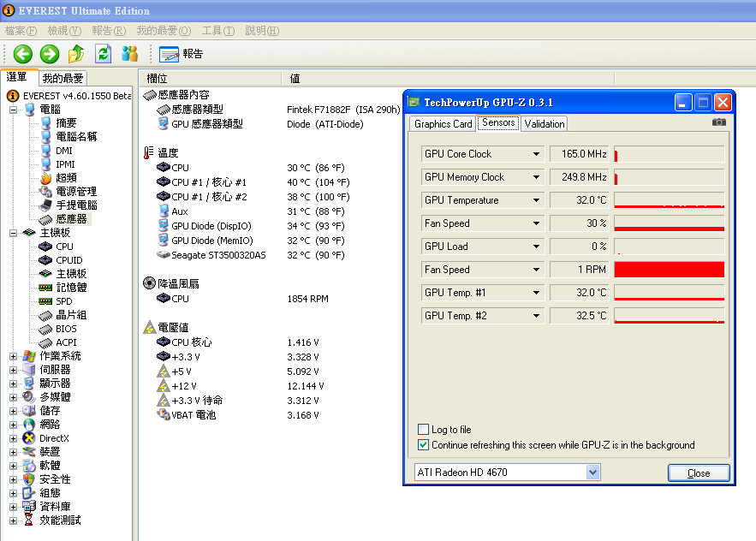Click the 值 column header
Viewport: 756px width, 541px height.
(448, 79)
